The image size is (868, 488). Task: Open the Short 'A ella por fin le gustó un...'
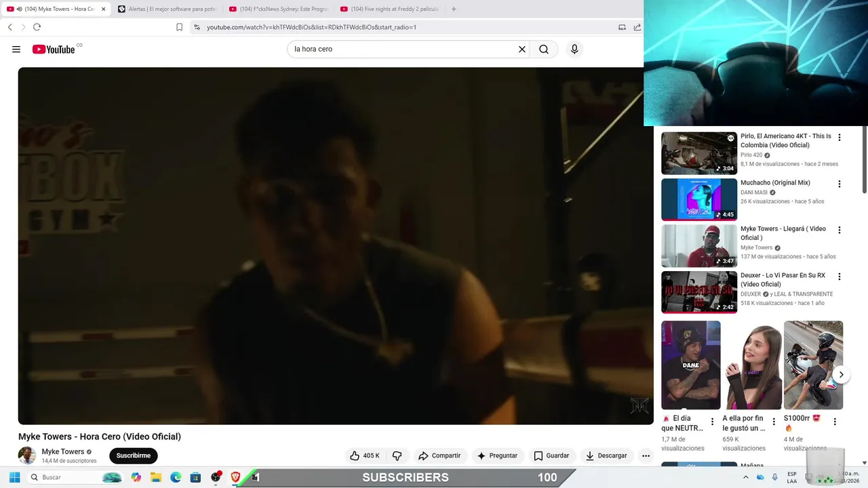pos(752,365)
